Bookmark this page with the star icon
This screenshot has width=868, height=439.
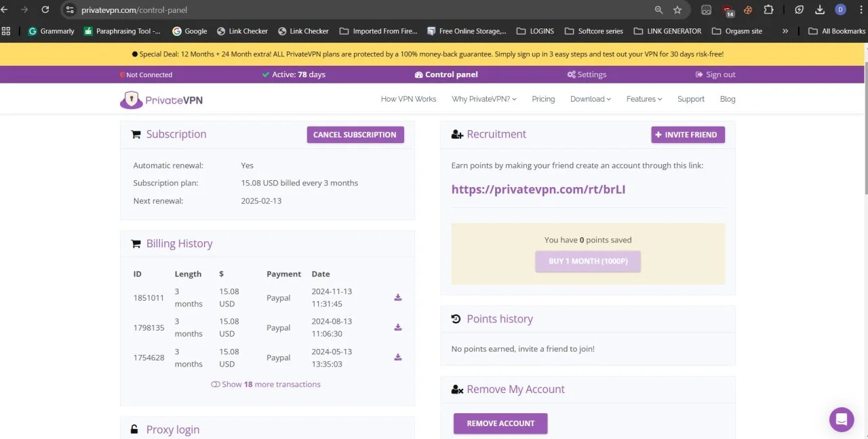677,10
